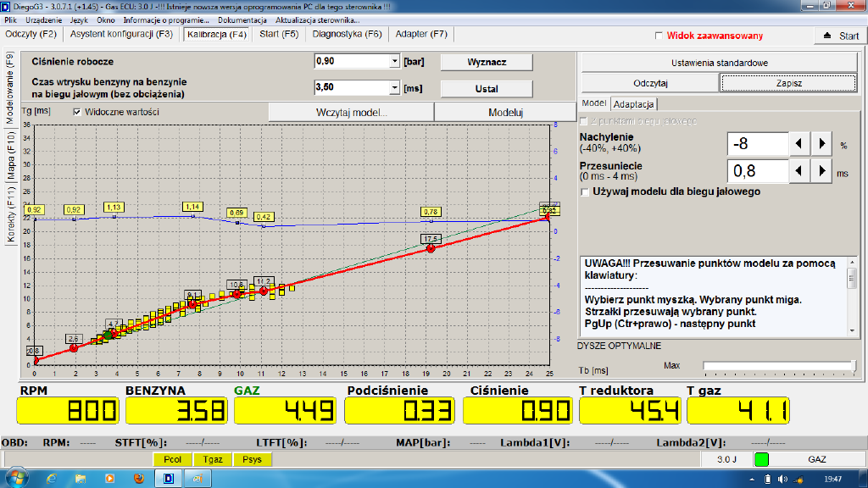The image size is (868, 488).
Task: Enable Używaj modelu dla biegu jałowego
Action: pyautogui.click(x=585, y=192)
